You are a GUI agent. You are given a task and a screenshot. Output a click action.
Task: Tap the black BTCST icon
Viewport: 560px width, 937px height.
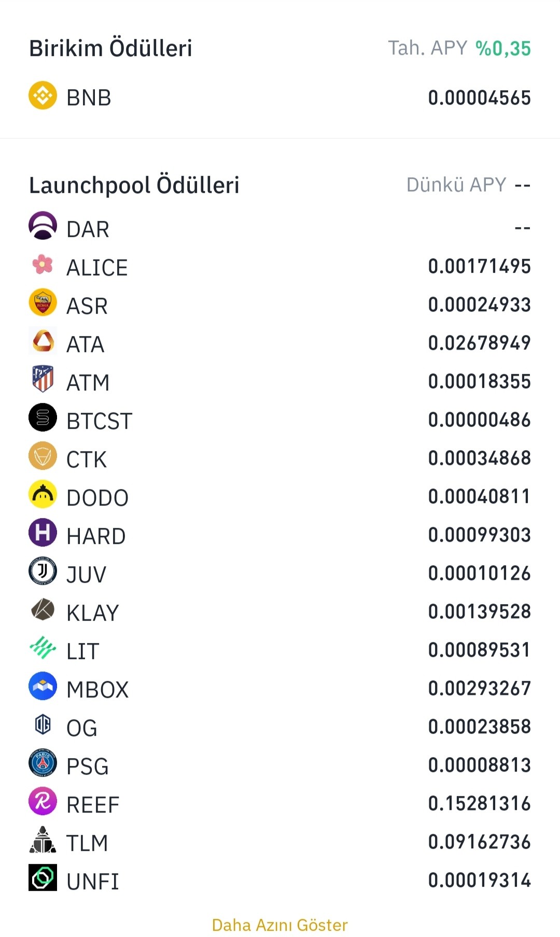click(x=43, y=417)
